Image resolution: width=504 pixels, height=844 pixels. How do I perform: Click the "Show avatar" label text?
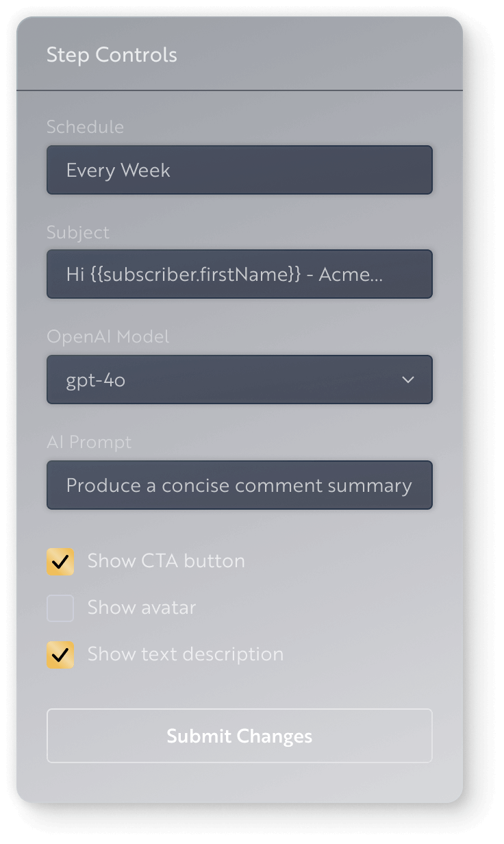(x=142, y=608)
